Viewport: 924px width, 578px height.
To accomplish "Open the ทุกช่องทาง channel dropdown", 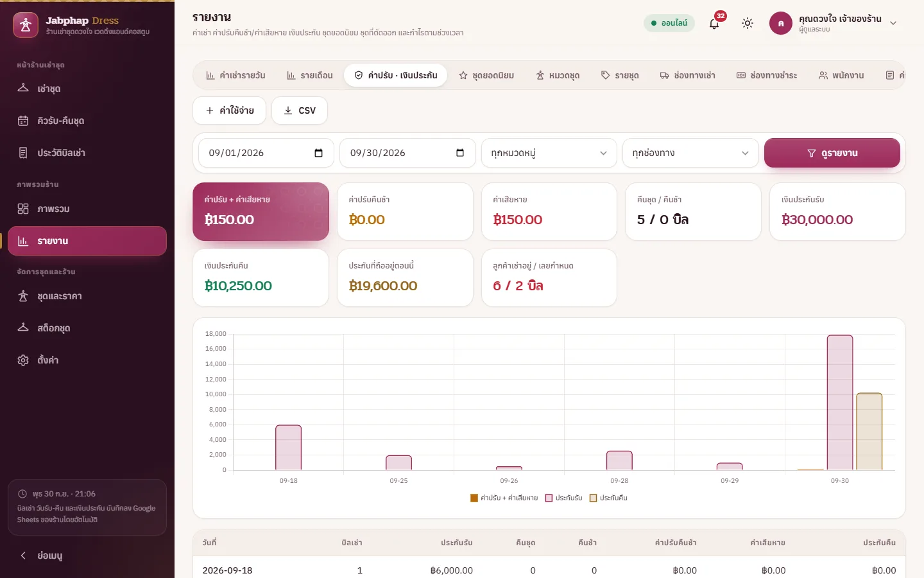I will pos(690,153).
